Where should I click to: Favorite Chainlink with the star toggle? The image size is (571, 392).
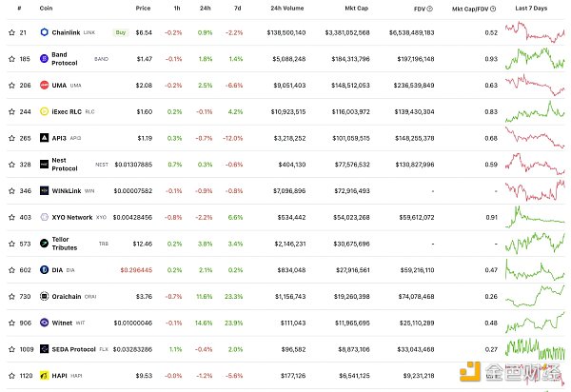coord(8,31)
